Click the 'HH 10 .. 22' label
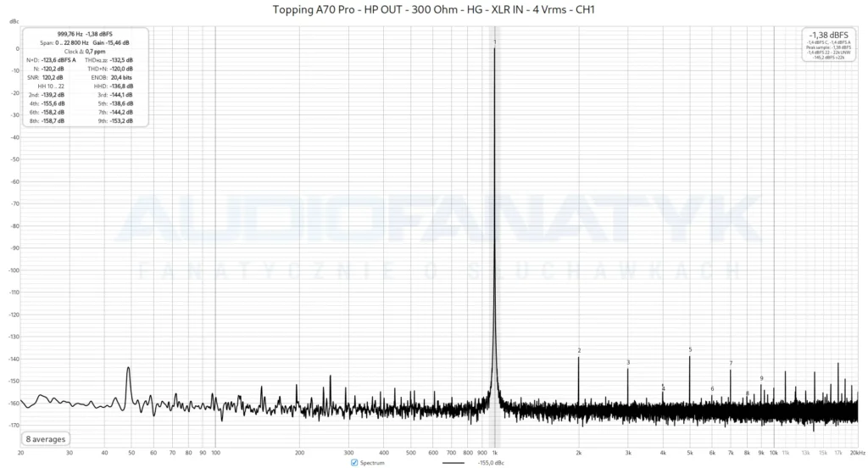This screenshot has width=868, height=468. pyautogui.click(x=51, y=86)
